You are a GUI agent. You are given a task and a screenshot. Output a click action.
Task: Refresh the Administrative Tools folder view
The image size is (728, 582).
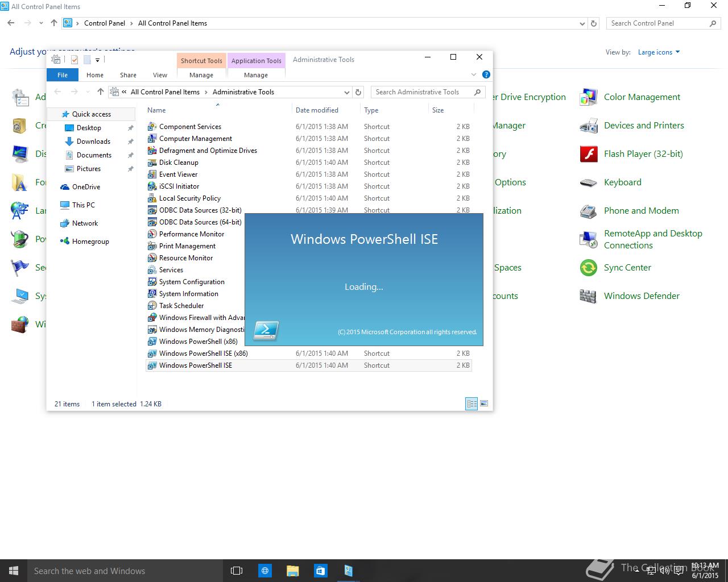(x=358, y=92)
